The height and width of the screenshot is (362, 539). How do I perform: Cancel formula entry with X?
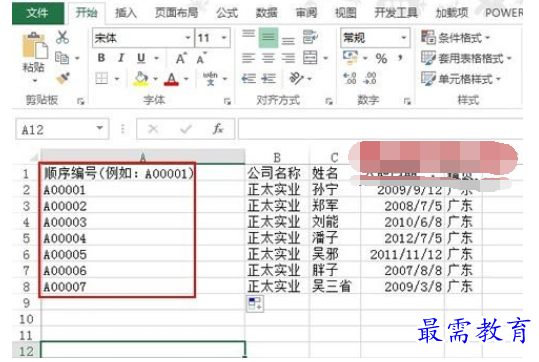[x=153, y=129]
